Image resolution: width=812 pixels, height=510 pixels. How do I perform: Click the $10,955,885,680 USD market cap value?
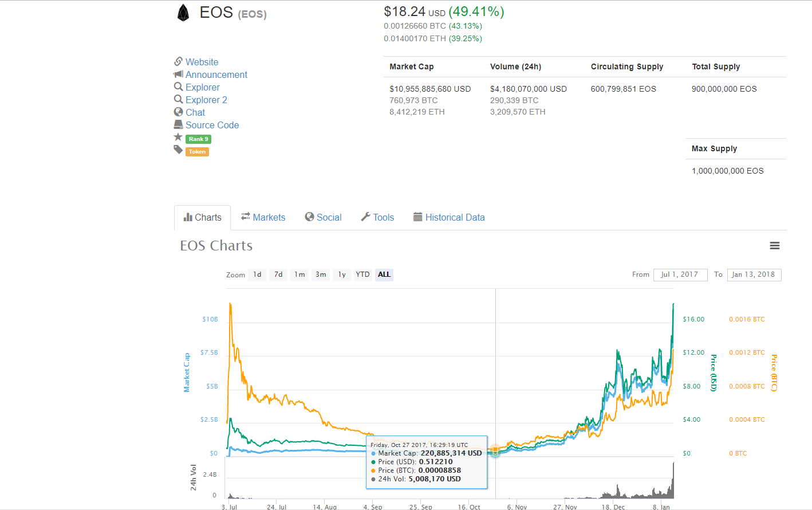(x=430, y=89)
